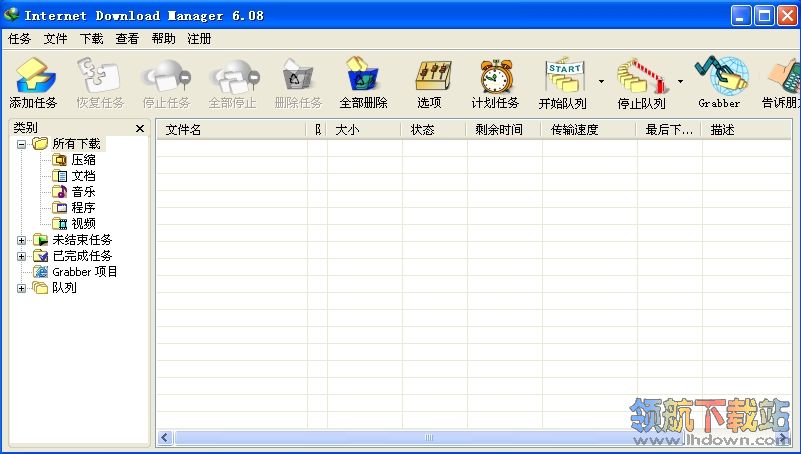Collapse the 所有下载 tree node
The image size is (801, 454).
click(21, 145)
